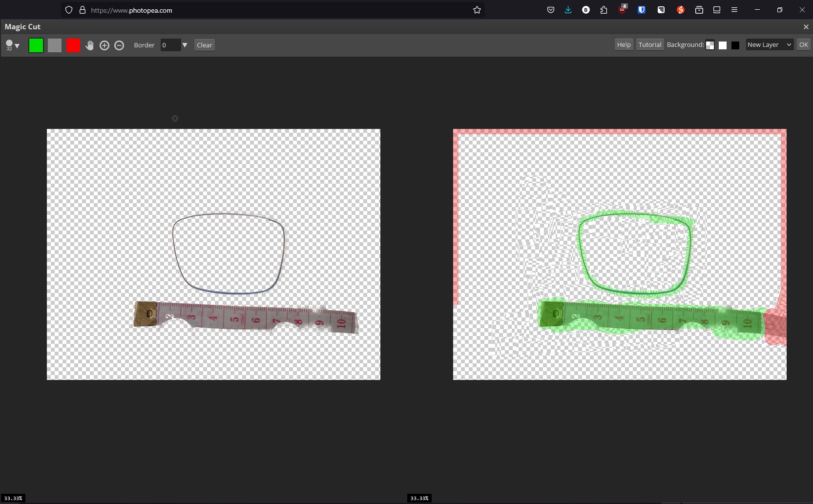The height and width of the screenshot is (504, 813).
Task: Open the browser hamburger menu
Action: pos(734,10)
